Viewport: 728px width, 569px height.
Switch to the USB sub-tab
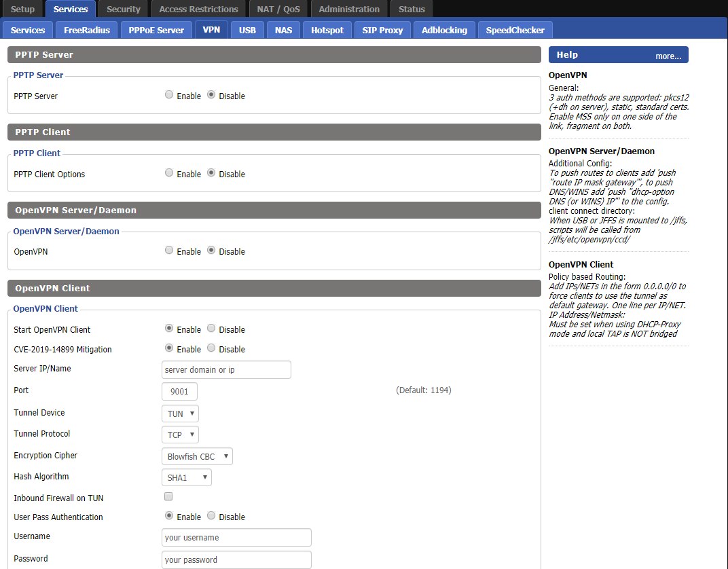(x=247, y=30)
